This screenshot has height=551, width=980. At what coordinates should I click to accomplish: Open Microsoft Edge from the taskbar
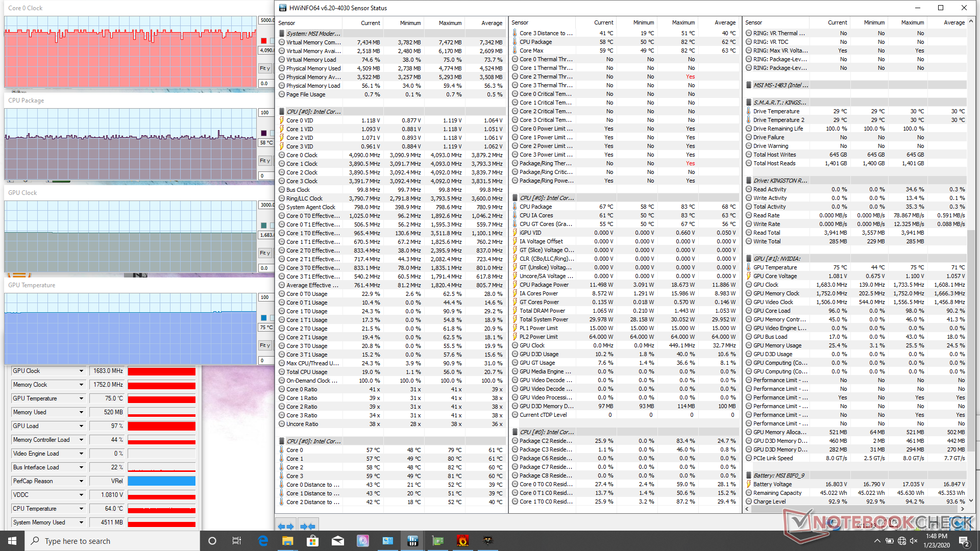263,541
